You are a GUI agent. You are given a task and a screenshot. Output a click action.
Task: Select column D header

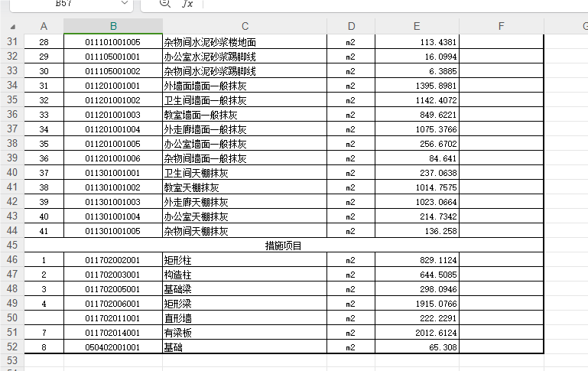click(x=351, y=26)
